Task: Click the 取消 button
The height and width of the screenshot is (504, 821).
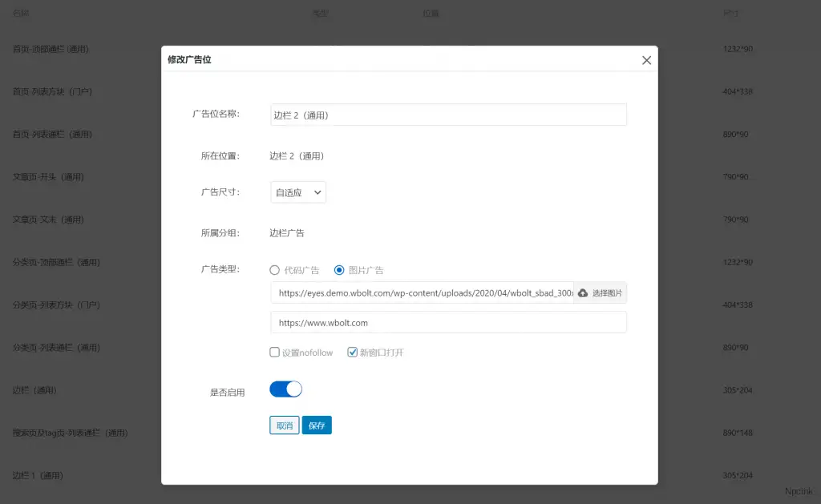Action: coord(285,425)
